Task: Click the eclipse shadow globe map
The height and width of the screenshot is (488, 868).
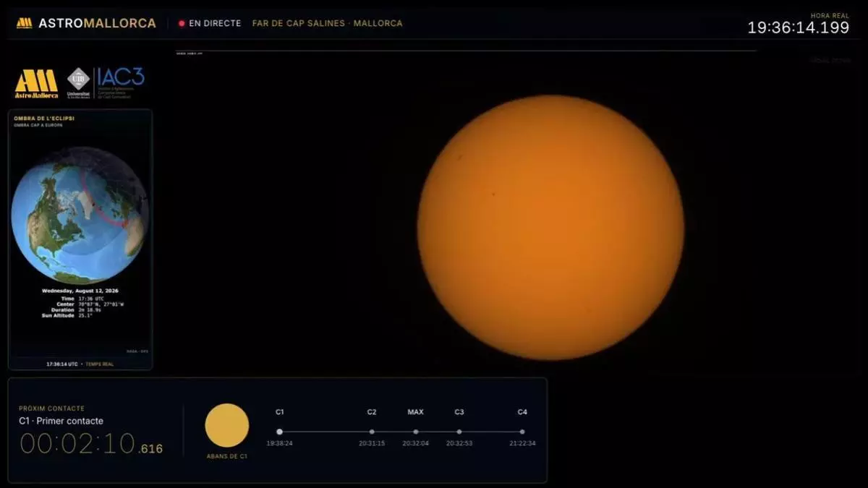Action: [x=80, y=215]
